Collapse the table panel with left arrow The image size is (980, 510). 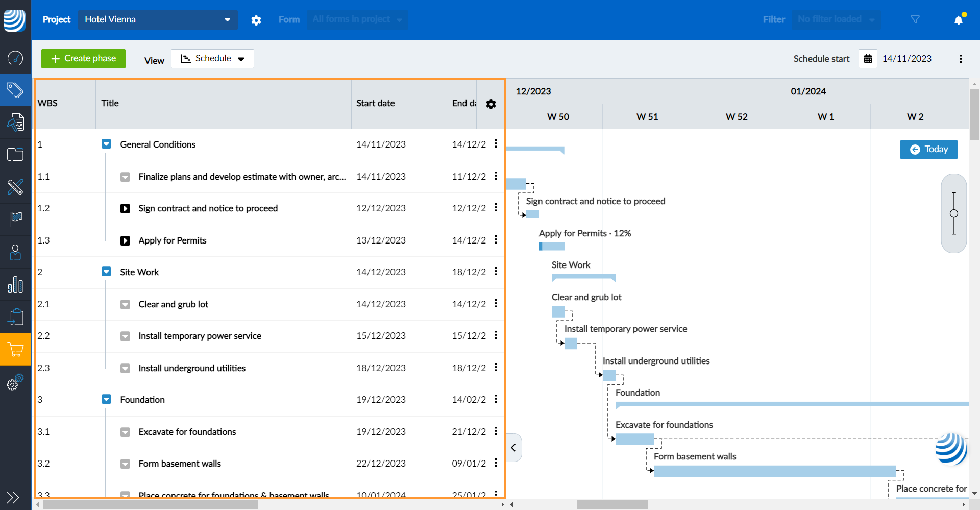pos(513,448)
